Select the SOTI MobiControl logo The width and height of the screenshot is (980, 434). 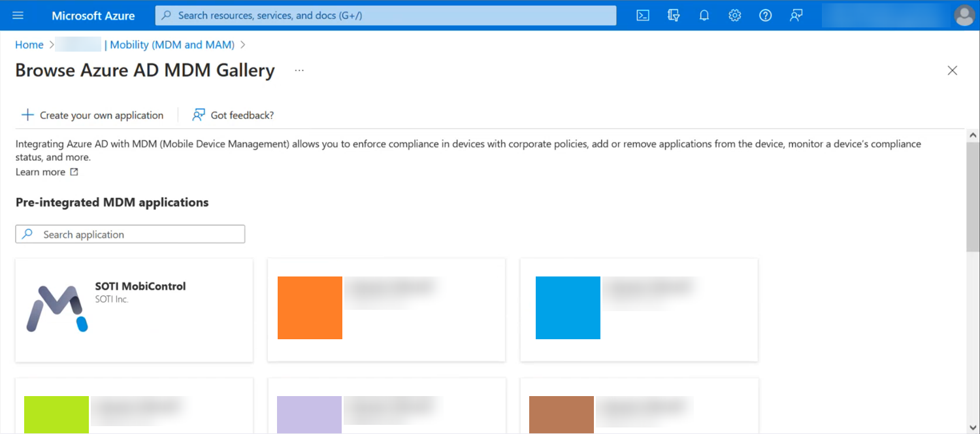[57, 309]
